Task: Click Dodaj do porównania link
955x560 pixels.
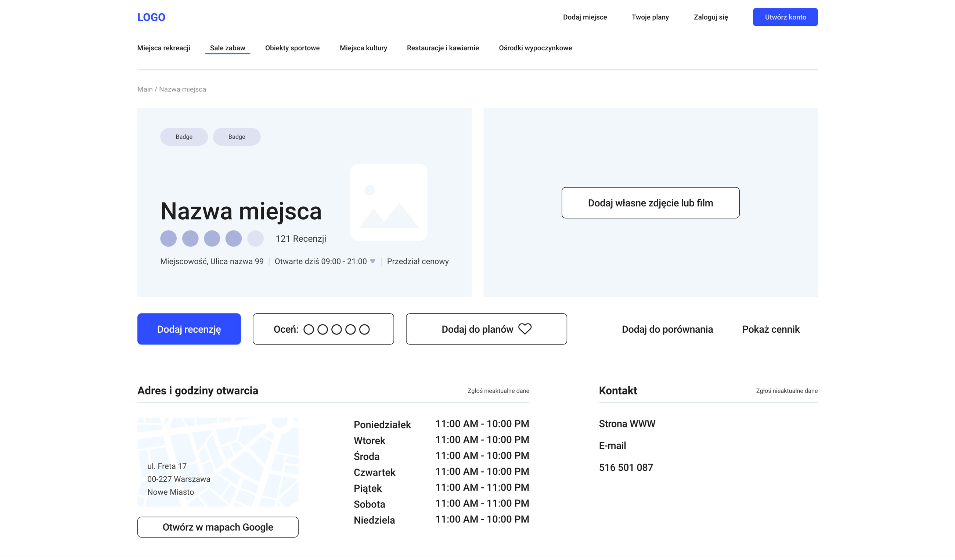Action: (667, 329)
